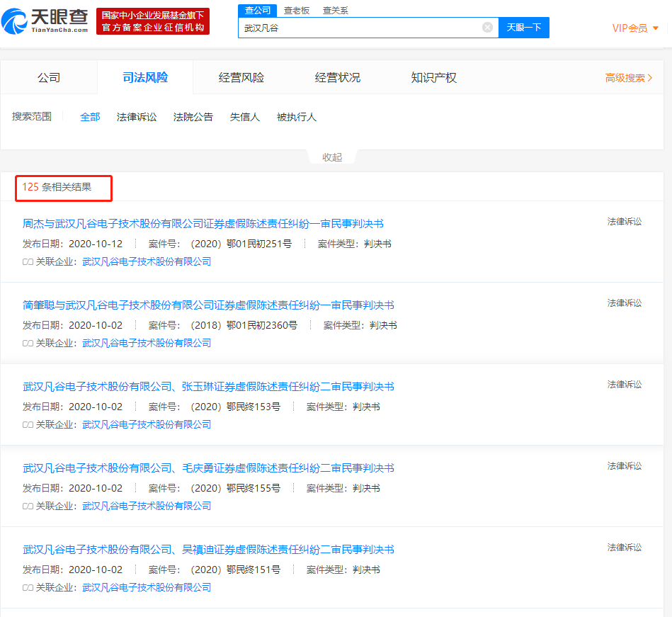Open the 经营风险 tab

pos(241,78)
